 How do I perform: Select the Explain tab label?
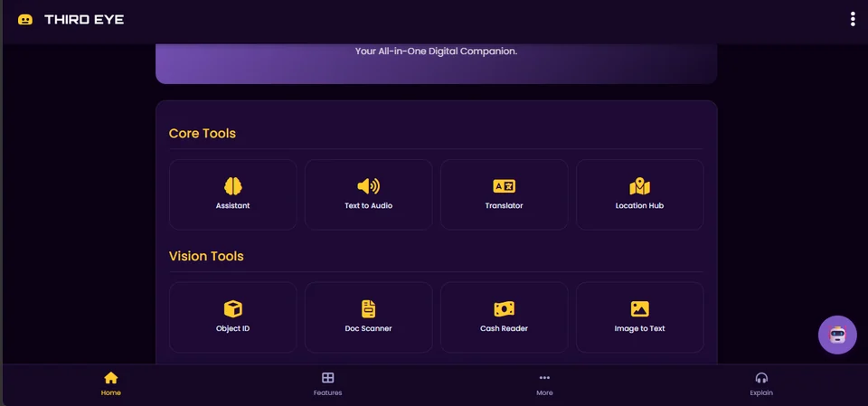[x=761, y=392]
